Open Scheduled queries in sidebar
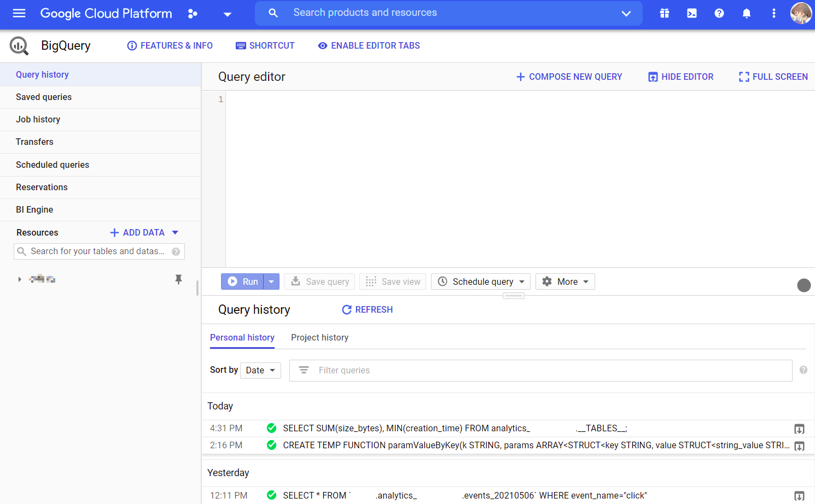 click(101, 165)
